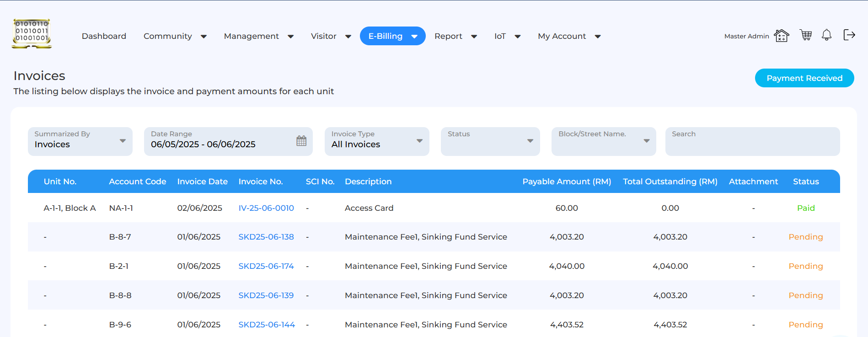Open the Date Range calendar icon

(x=301, y=141)
